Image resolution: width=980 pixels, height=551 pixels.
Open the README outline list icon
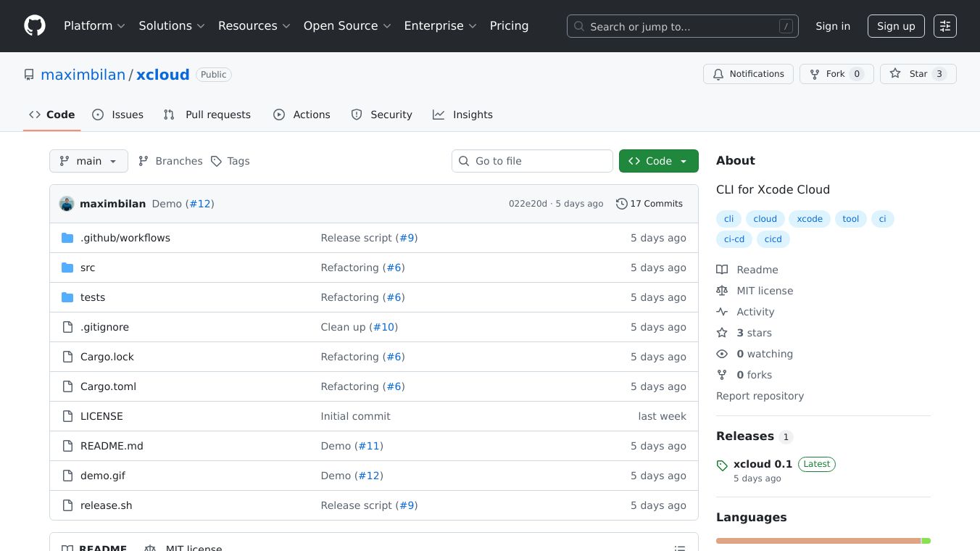(679, 547)
